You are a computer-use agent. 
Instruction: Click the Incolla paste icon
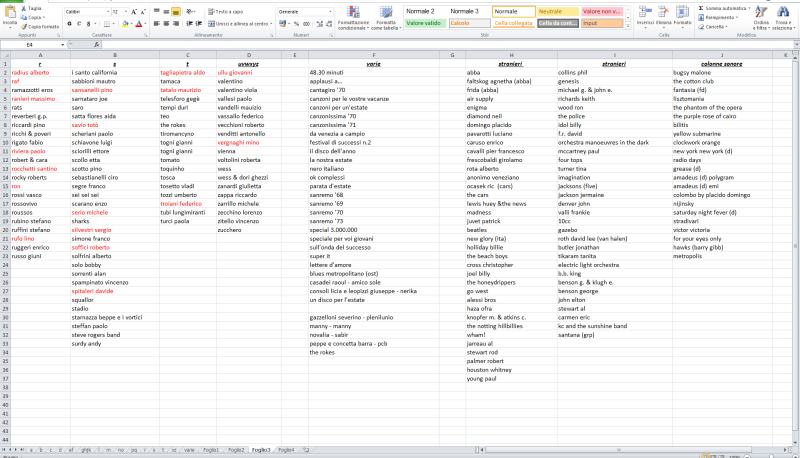coord(9,13)
